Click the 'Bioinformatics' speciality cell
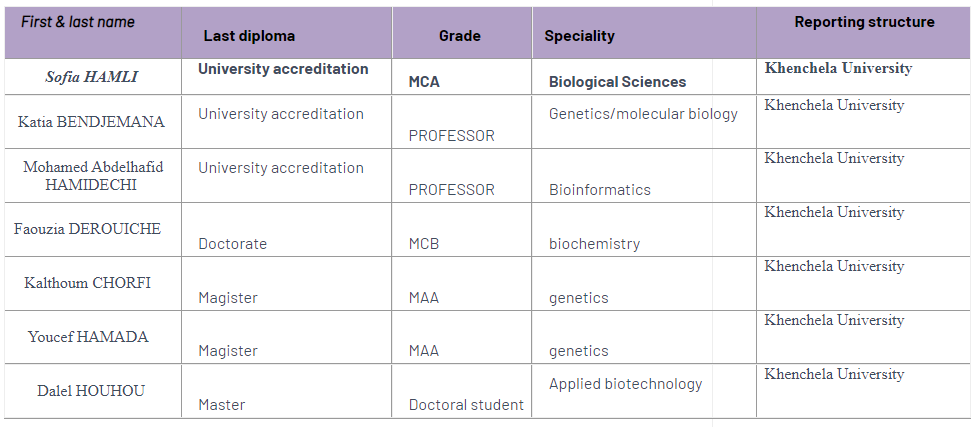Viewport: 971px width, 427px height. click(x=600, y=190)
